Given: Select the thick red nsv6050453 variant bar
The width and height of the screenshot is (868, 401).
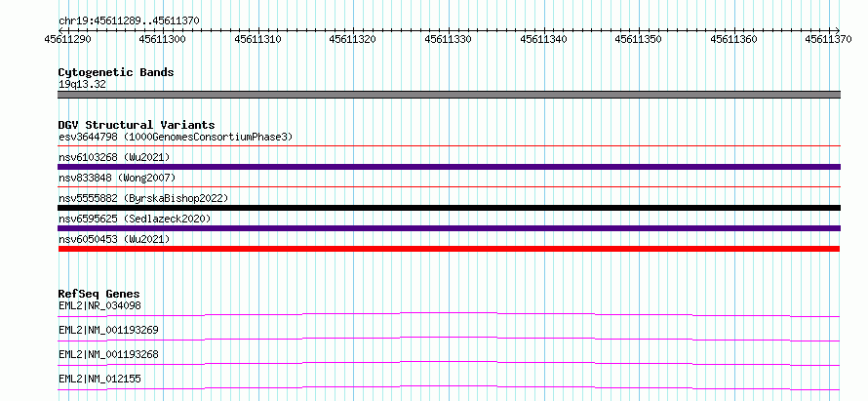Looking at the screenshot, I should (x=449, y=249).
